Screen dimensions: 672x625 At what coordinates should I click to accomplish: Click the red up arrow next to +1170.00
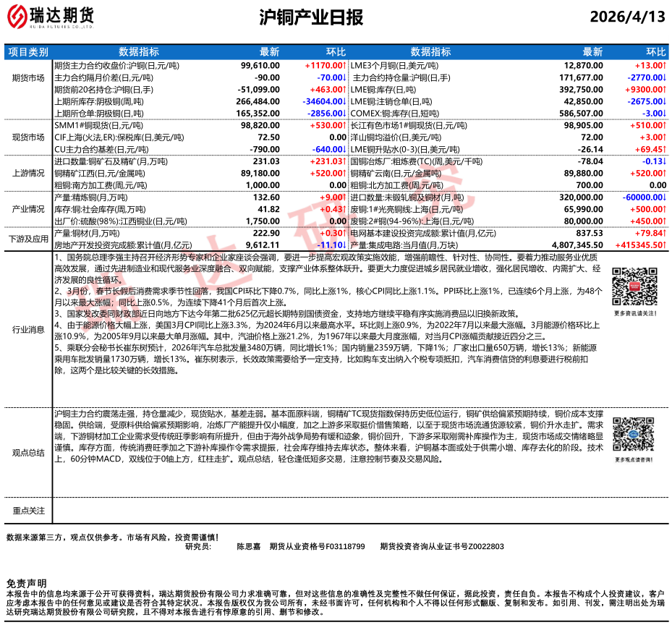point(344,66)
